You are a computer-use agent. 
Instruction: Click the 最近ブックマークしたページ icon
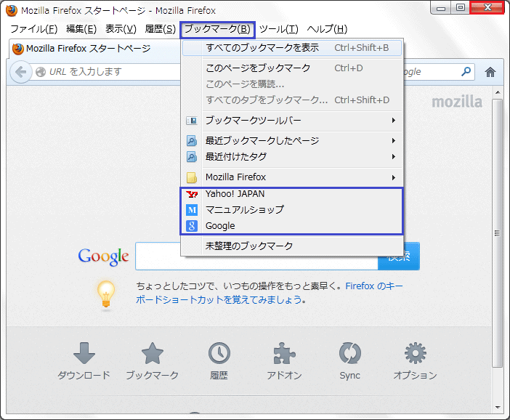point(192,141)
